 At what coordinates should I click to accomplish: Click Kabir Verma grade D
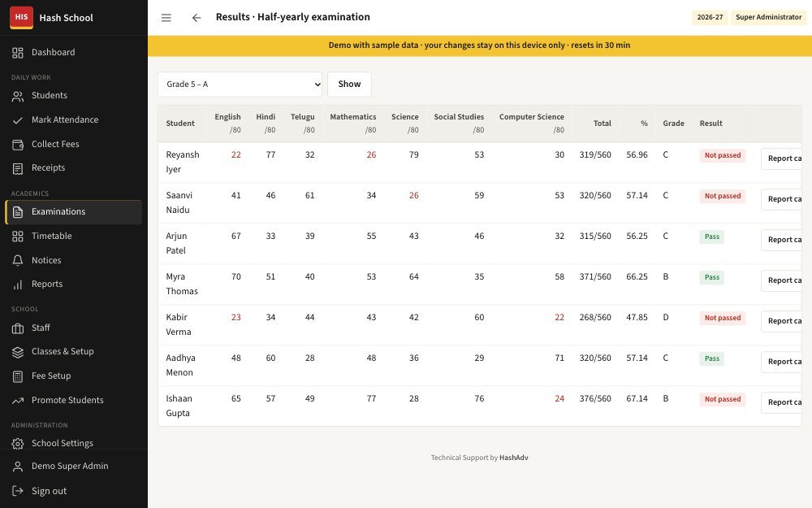click(x=666, y=317)
